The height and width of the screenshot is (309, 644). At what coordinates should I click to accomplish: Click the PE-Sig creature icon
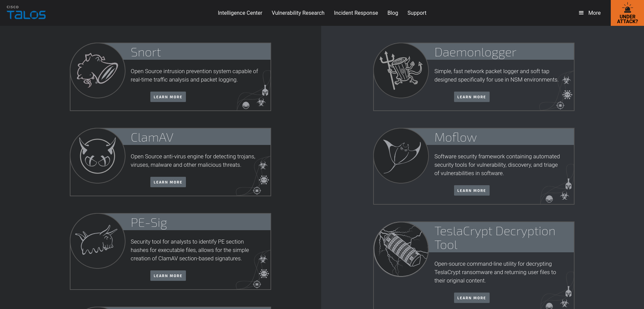tap(98, 241)
